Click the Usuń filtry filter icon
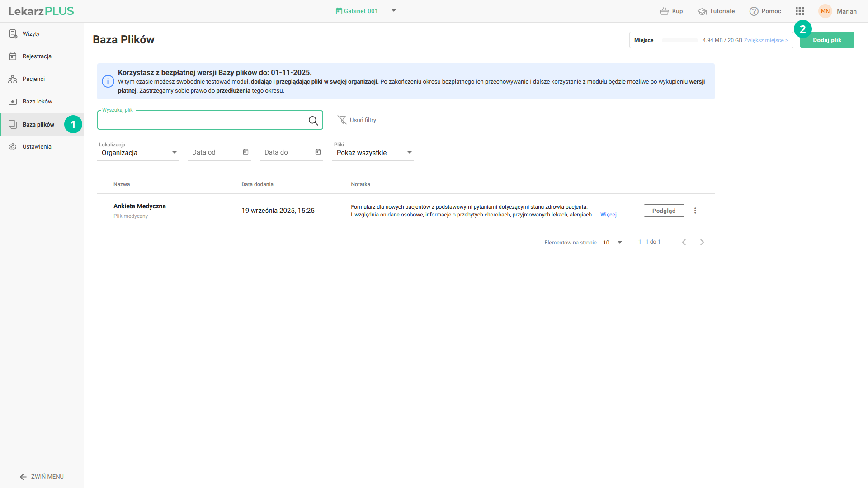This screenshot has height=488, width=868. pyautogui.click(x=342, y=120)
